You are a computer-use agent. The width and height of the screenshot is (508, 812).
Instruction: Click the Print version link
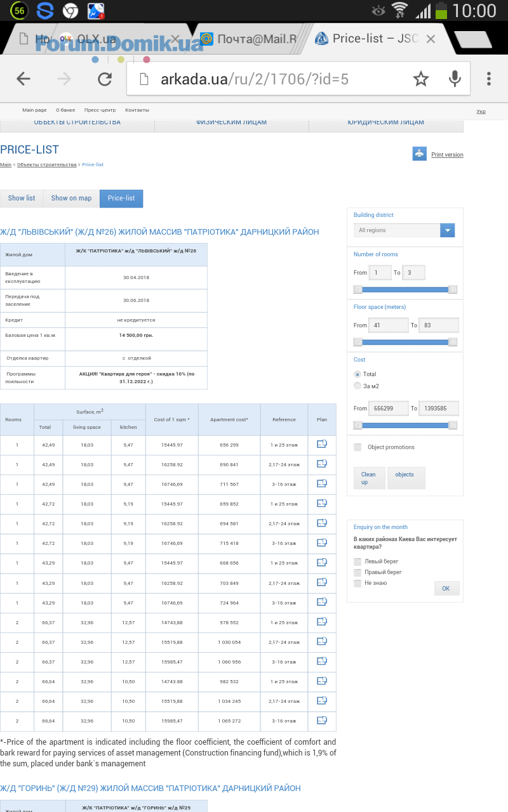447,155
